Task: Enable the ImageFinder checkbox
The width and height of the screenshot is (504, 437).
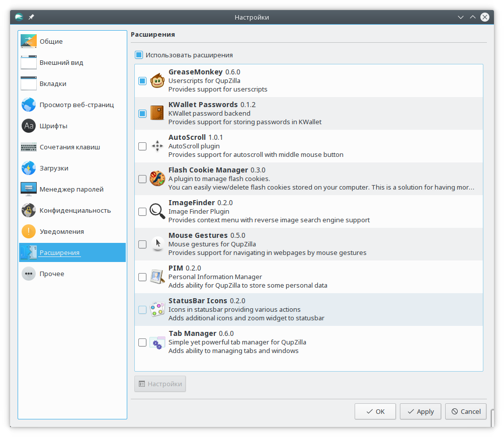Action: point(142,211)
